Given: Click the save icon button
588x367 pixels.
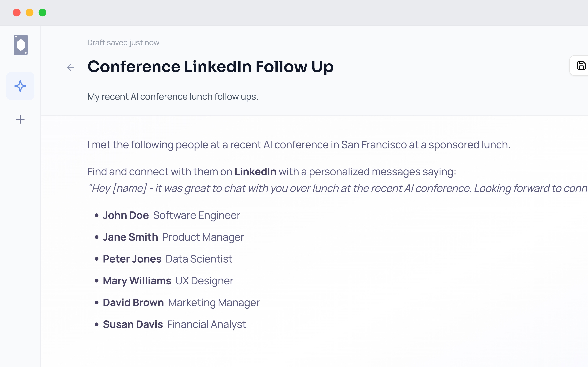Looking at the screenshot, I should [581, 66].
